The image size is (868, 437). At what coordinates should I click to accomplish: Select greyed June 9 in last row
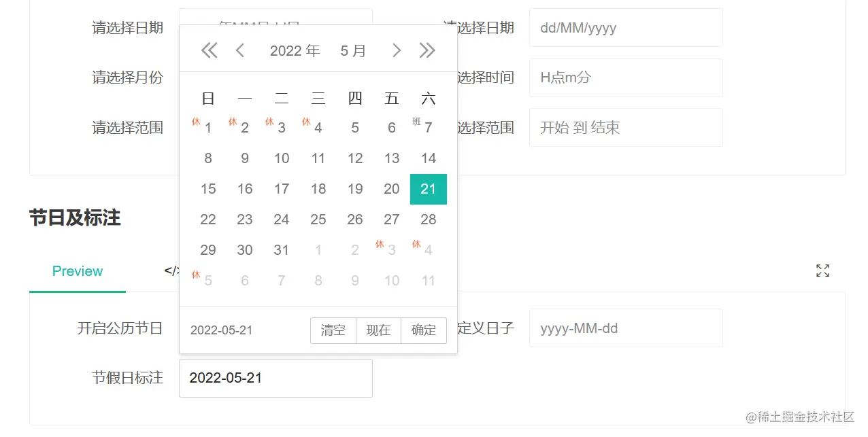(x=355, y=281)
